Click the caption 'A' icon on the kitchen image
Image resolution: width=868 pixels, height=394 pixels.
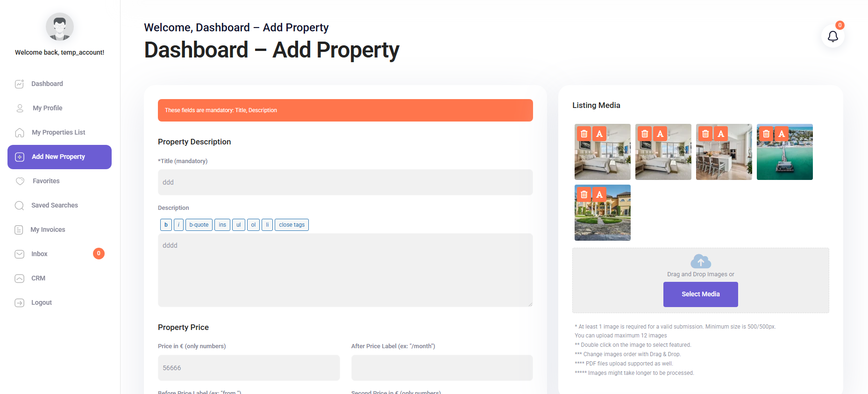pyautogui.click(x=721, y=134)
